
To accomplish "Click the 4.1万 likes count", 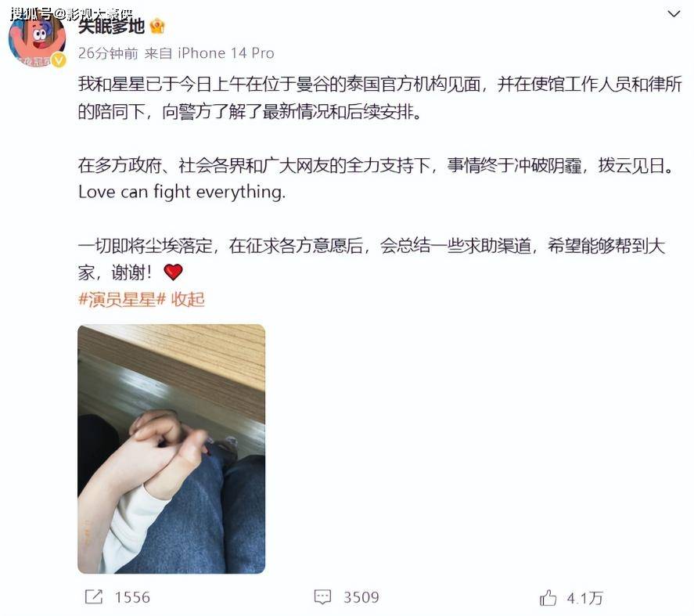I will tap(584, 598).
